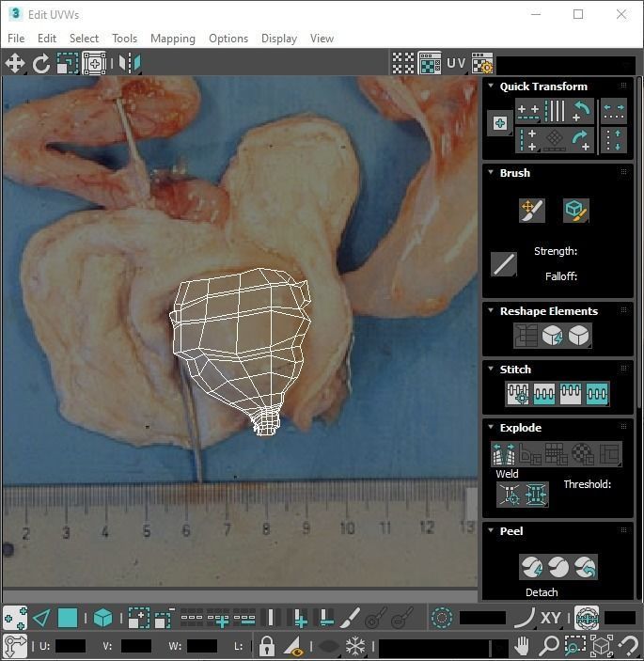Collapse the Peel rollout
Image resolution: width=644 pixels, height=661 pixels.
(490, 530)
